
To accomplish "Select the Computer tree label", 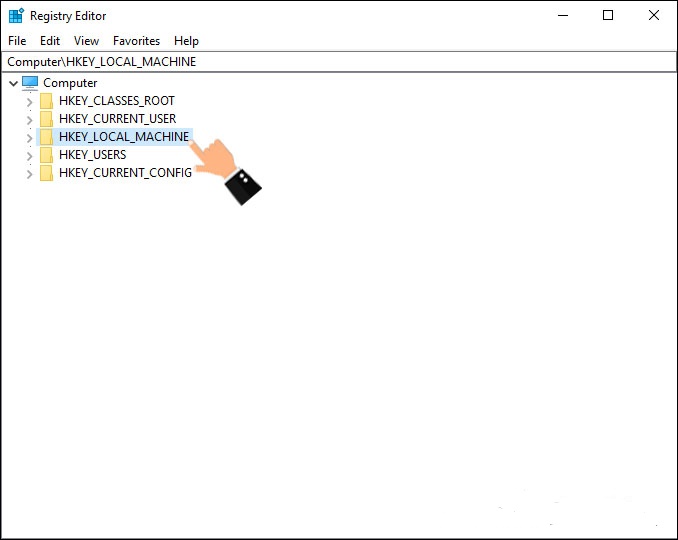I will [70, 83].
